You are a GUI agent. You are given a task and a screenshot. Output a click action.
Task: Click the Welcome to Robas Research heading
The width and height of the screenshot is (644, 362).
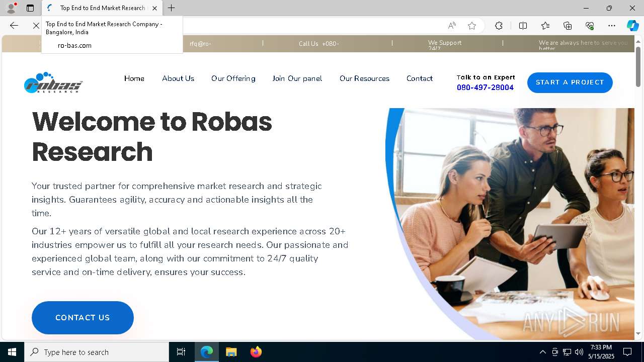pyautogui.click(x=152, y=136)
